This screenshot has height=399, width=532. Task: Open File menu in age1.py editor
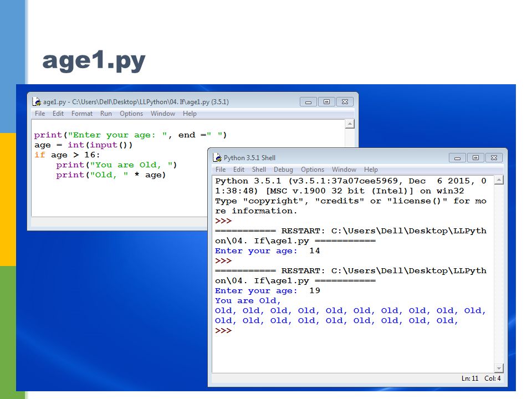coord(40,114)
